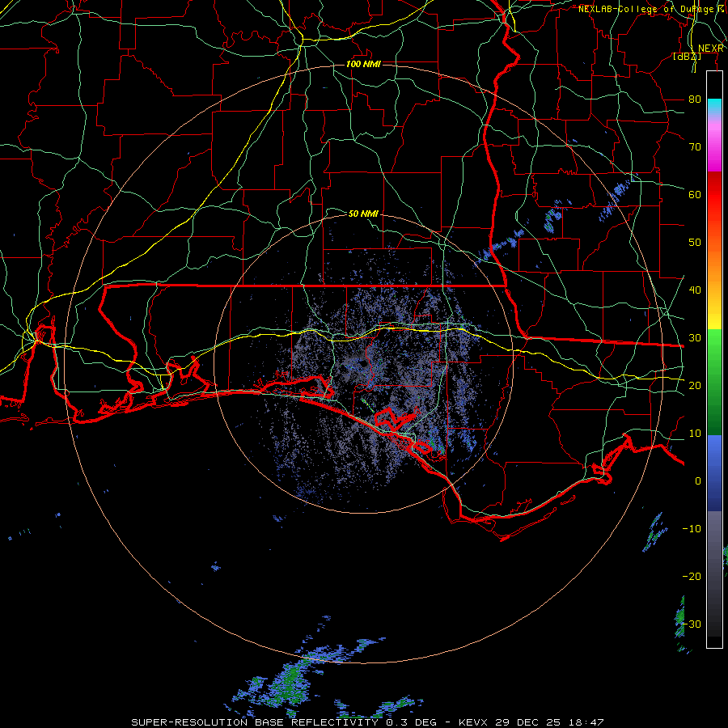Click the 50 NMI range ring label
This screenshot has width=728, height=728.
point(363,214)
